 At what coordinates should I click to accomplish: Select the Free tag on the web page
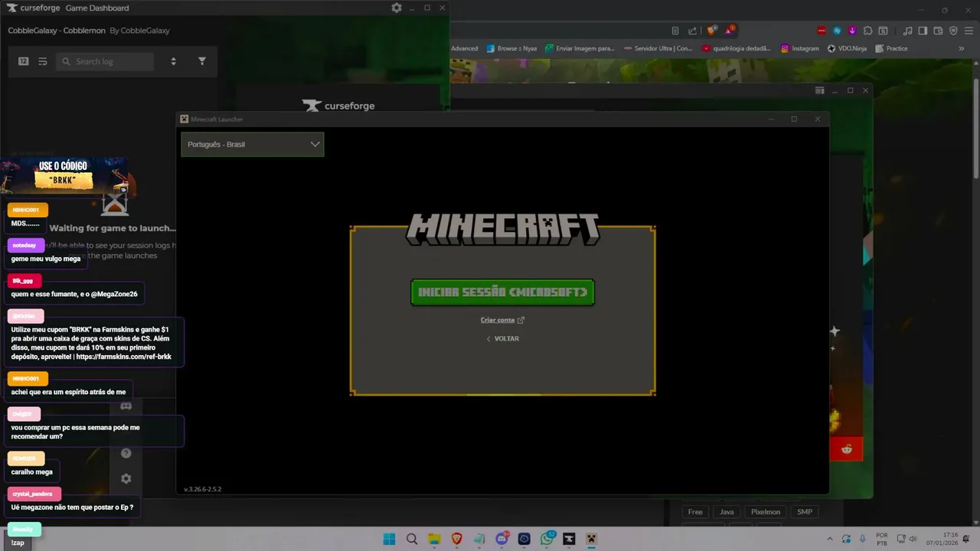tap(695, 512)
